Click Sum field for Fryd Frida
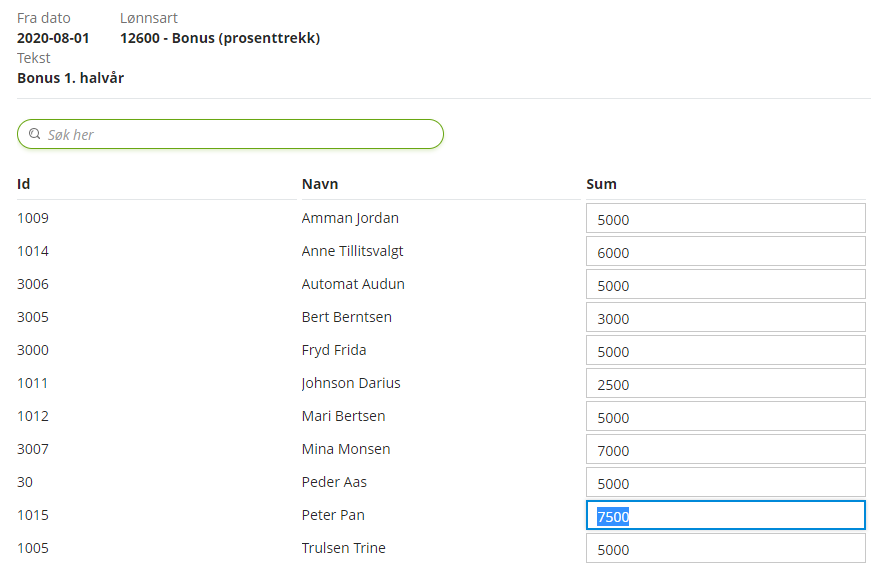The image size is (877, 571). coord(725,351)
